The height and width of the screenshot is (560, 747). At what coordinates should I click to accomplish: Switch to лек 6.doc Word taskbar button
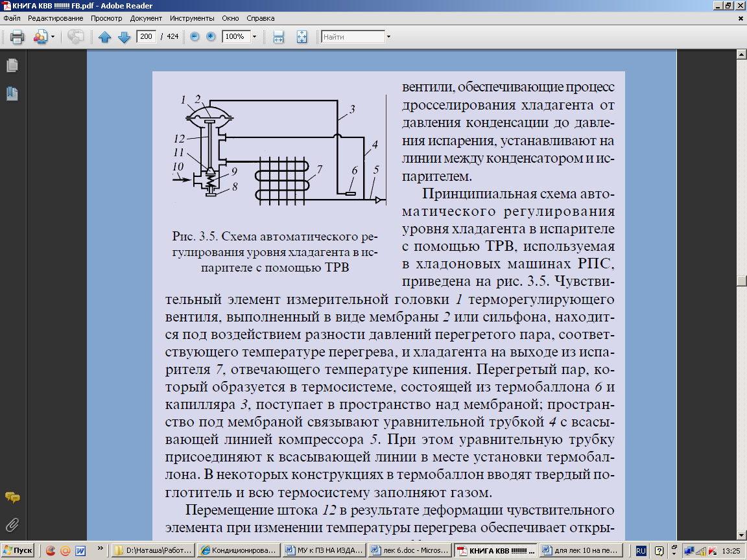tap(409, 550)
